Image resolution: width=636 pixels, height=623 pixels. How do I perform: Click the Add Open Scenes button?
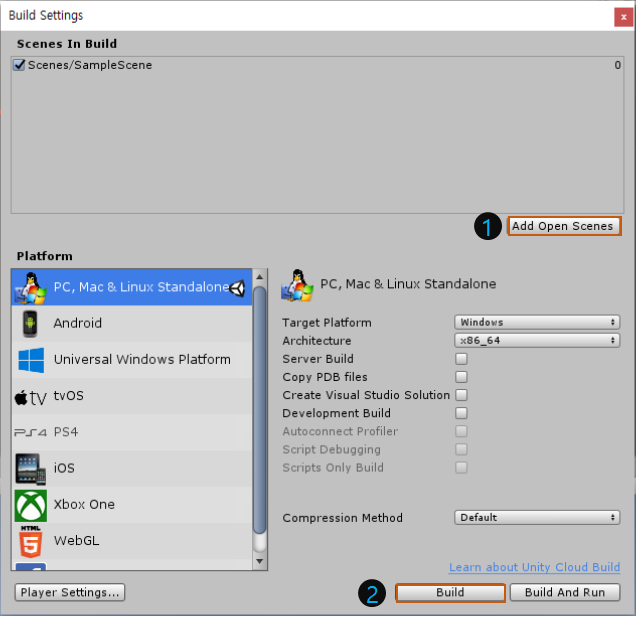pyautogui.click(x=564, y=226)
